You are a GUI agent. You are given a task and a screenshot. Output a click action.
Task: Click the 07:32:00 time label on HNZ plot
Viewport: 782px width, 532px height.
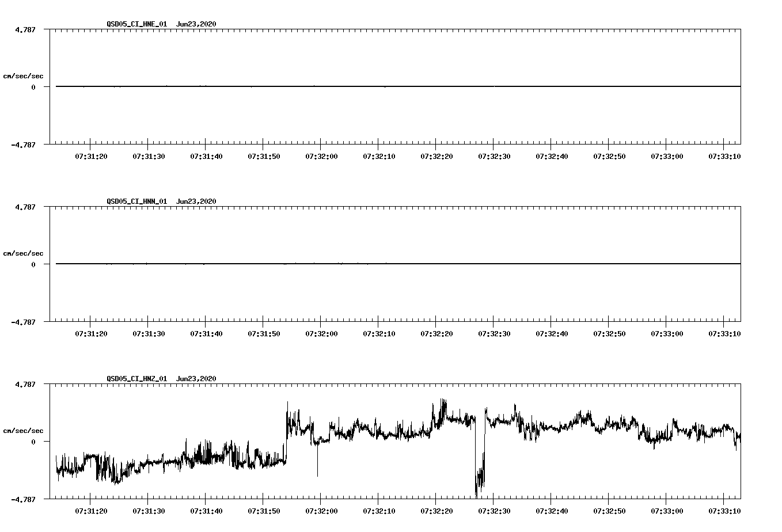tap(321, 511)
